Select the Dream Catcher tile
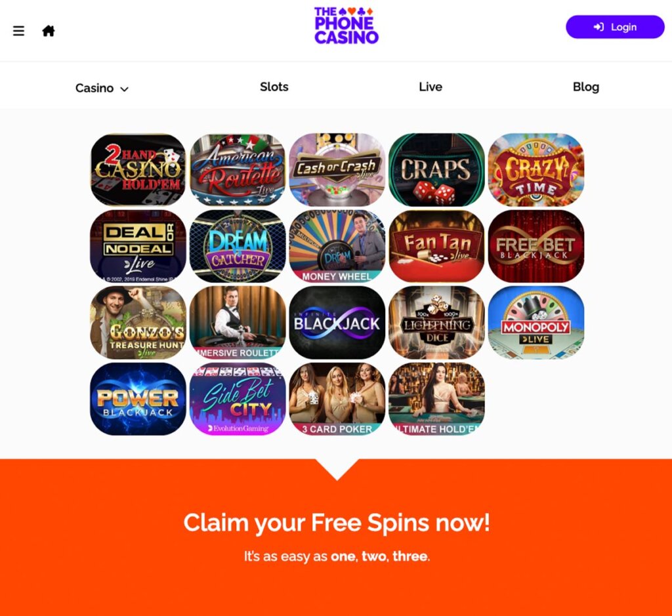This screenshot has height=616, width=672. pos(238,246)
